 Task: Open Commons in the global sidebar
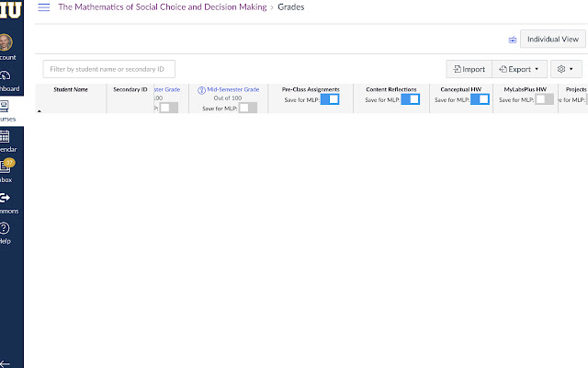pyautogui.click(x=6, y=201)
